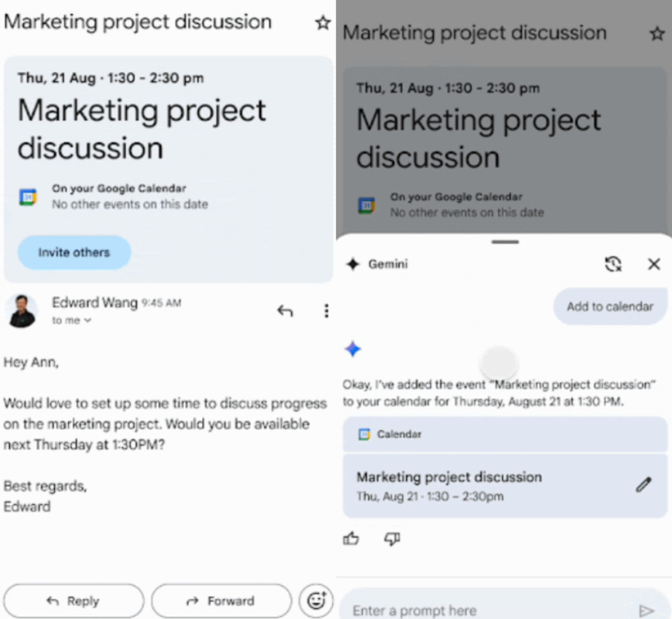This screenshot has height=619, width=672.
Task: Open the Marketing project discussion event card in Gemini
Action: coord(505,486)
